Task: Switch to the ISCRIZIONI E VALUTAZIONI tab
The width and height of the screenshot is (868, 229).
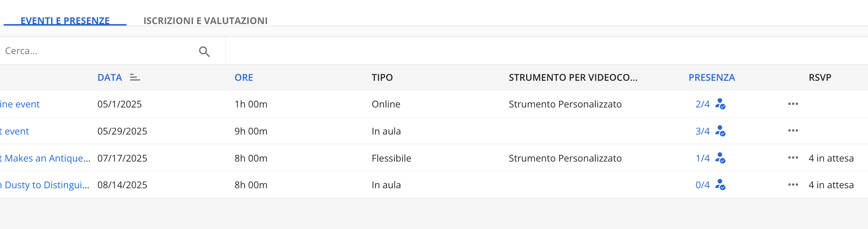Action: 205,21
